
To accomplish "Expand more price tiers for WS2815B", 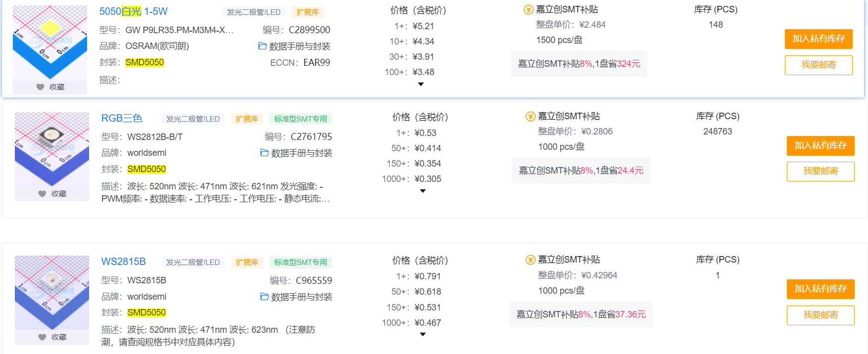I will pos(423,335).
